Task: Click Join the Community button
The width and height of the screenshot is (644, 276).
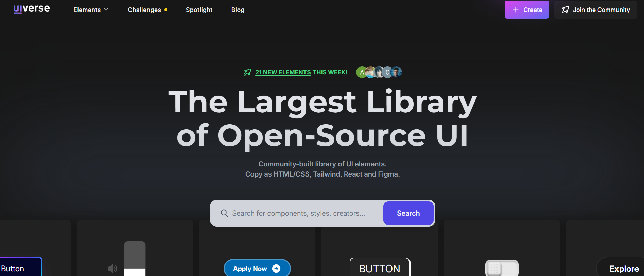Action: (x=595, y=10)
